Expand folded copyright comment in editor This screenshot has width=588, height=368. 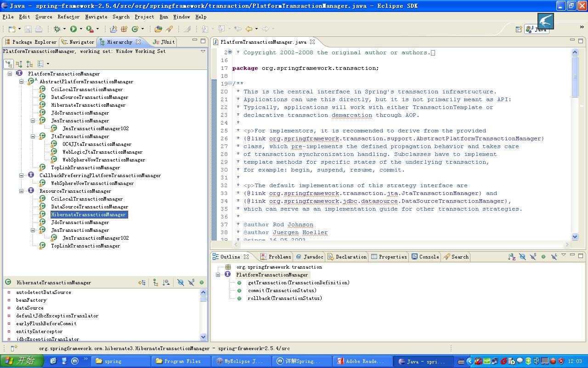tap(230, 52)
